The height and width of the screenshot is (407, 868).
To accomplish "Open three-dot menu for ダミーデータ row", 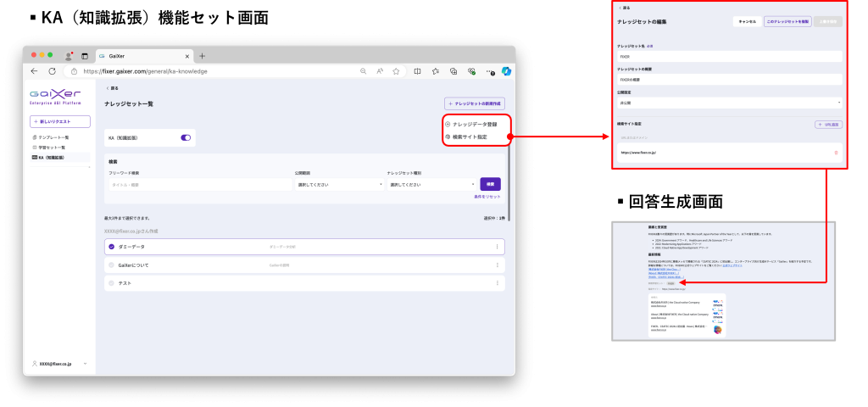I will click(497, 247).
